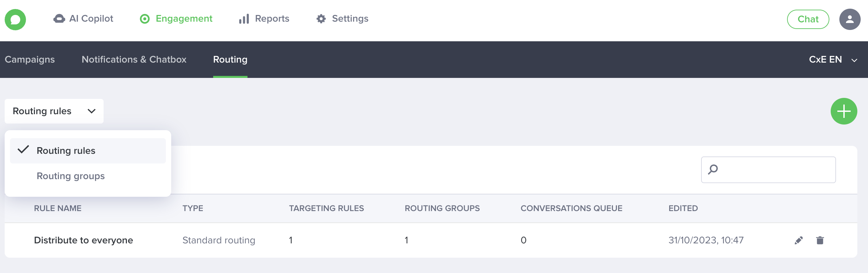Go to Reports section
Viewport: 868px width, 273px height.
coord(264,19)
